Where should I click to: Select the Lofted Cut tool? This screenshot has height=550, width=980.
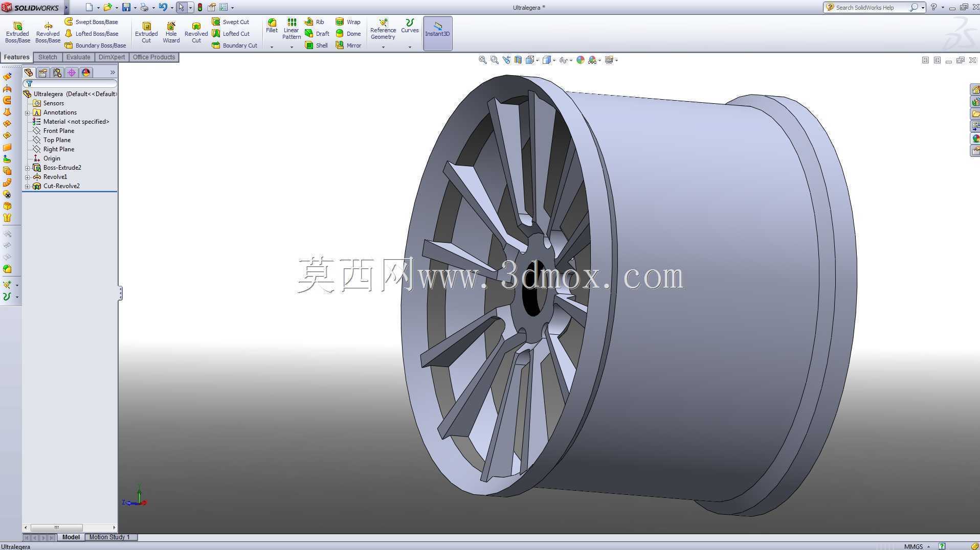231,34
